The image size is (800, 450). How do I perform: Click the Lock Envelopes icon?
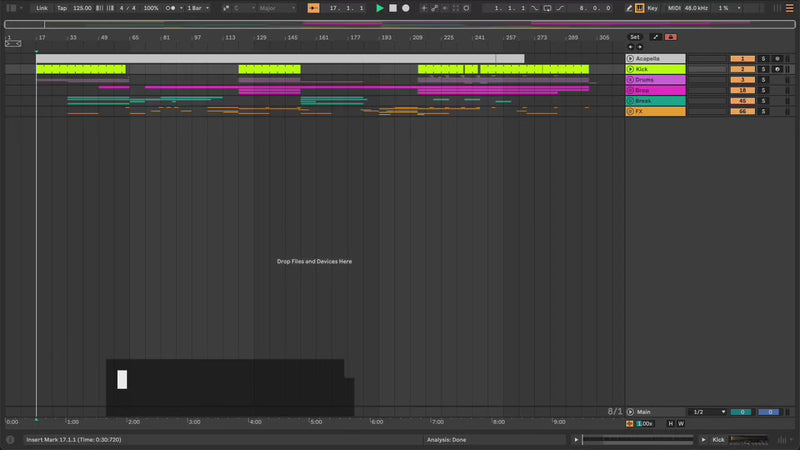(671, 37)
